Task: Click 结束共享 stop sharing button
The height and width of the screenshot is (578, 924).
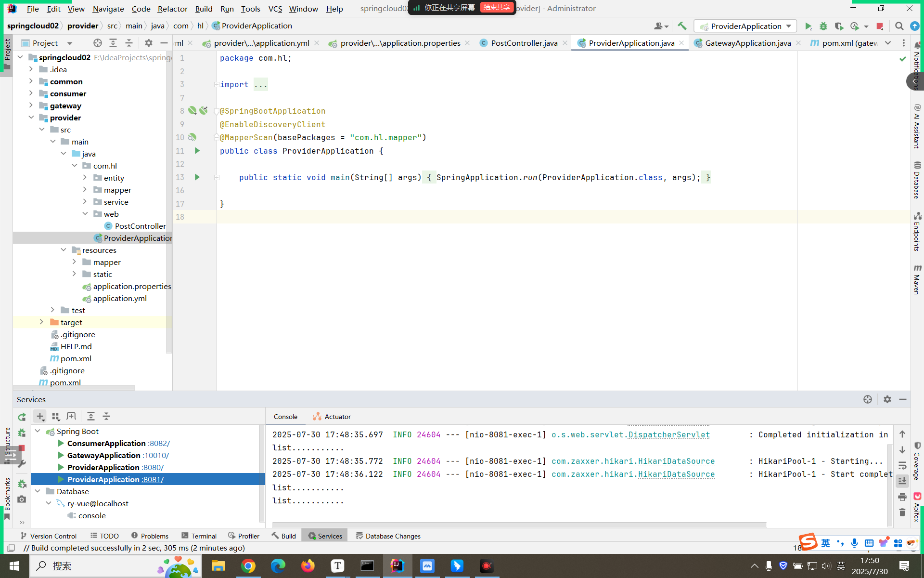Action: point(496,8)
